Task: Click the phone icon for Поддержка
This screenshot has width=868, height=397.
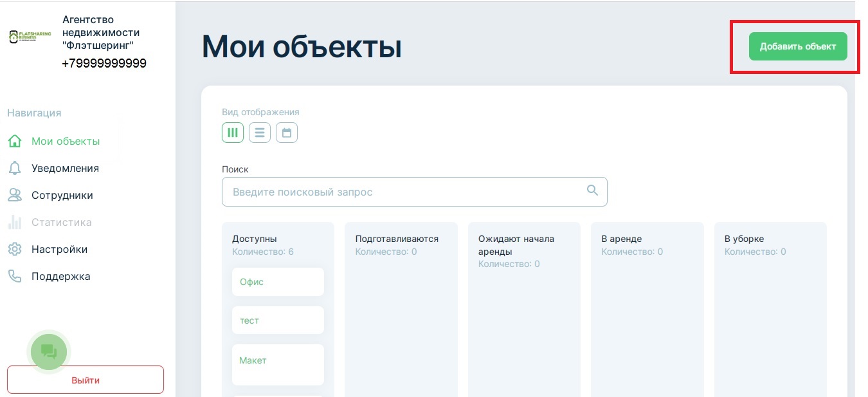Action: pos(15,277)
